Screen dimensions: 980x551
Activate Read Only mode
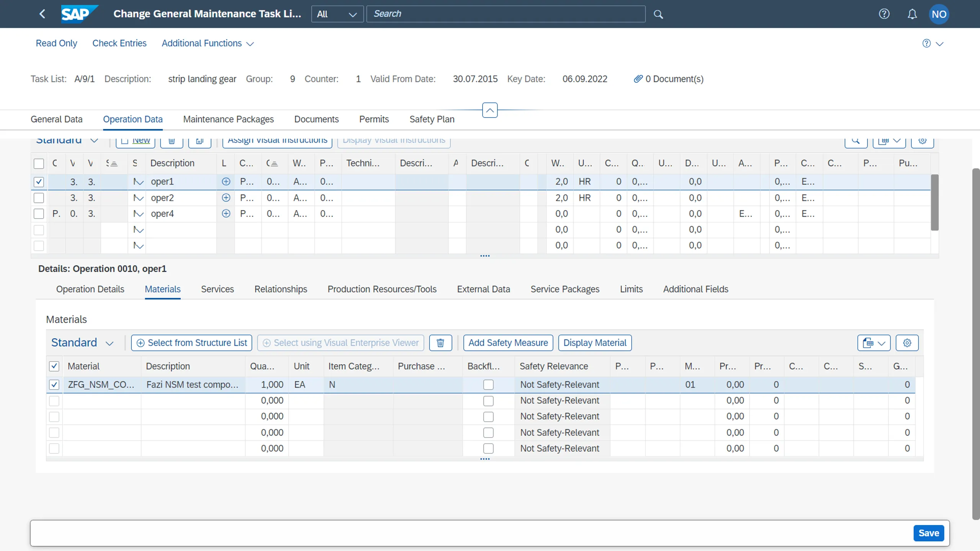(56, 43)
